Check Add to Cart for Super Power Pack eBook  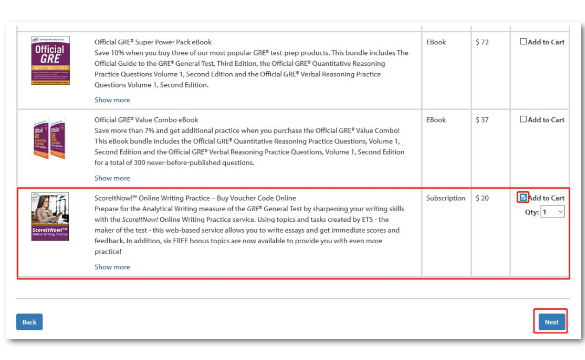click(523, 41)
